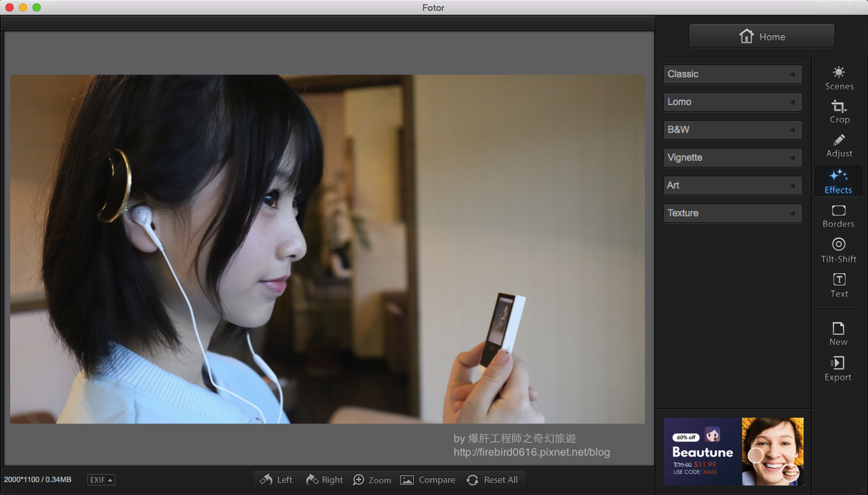Minimize the Fotor window

[23, 7]
